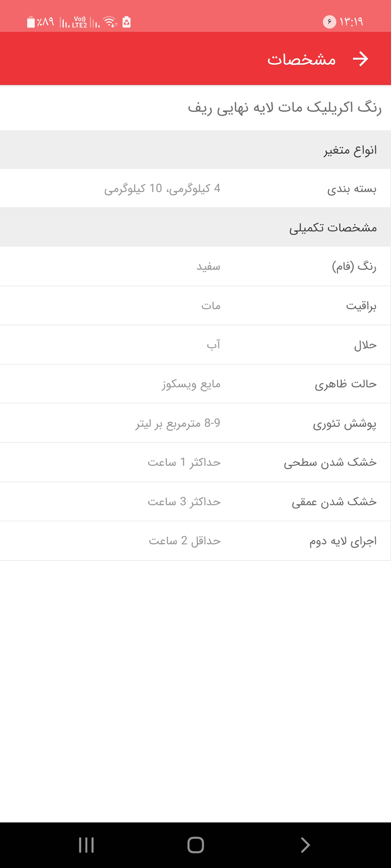Tap the back arrow in the red header
Viewport: 391px width, 868px height.
pyautogui.click(x=360, y=59)
